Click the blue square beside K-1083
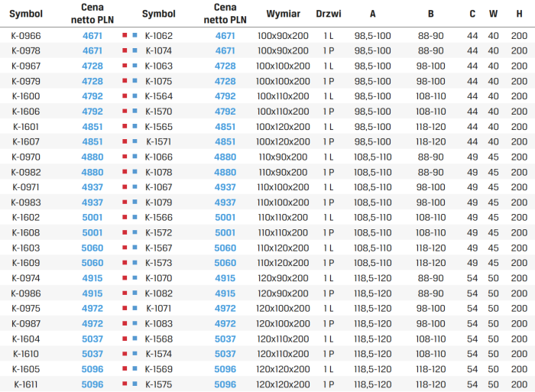 tap(135, 323)
